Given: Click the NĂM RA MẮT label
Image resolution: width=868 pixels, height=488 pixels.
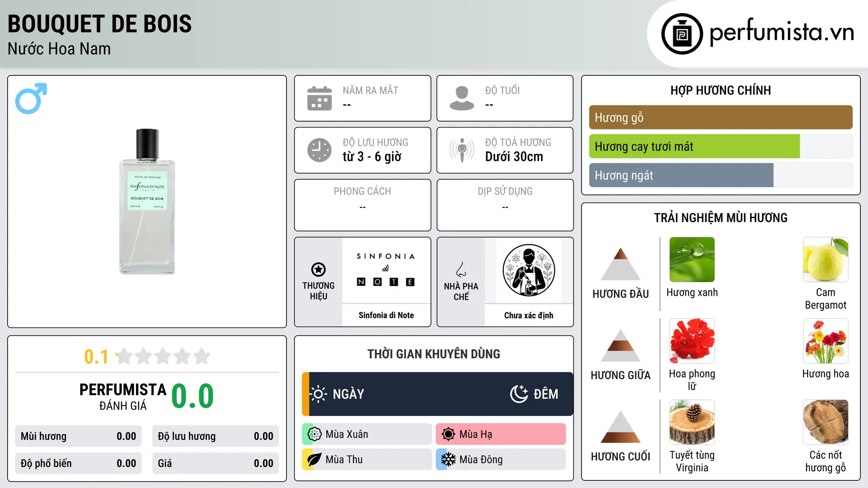Looking at the screenshot, I should coord(370,90).
